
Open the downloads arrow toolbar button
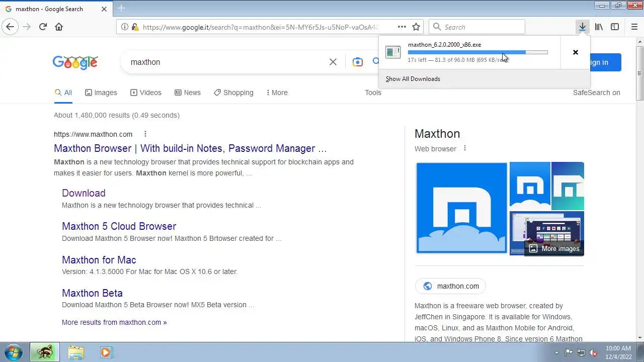pyautogui.click(x=582, y=27)
